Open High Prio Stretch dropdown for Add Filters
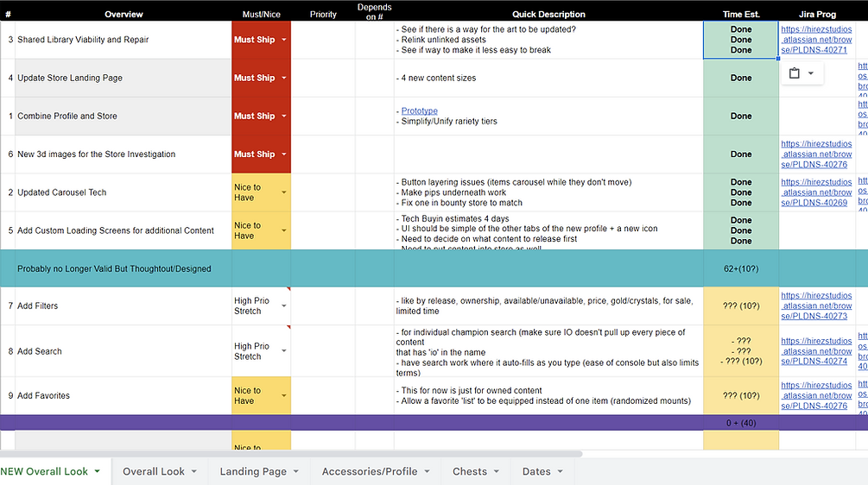The image size is (868, 485). pyautogui.click(x=284, y=305)
